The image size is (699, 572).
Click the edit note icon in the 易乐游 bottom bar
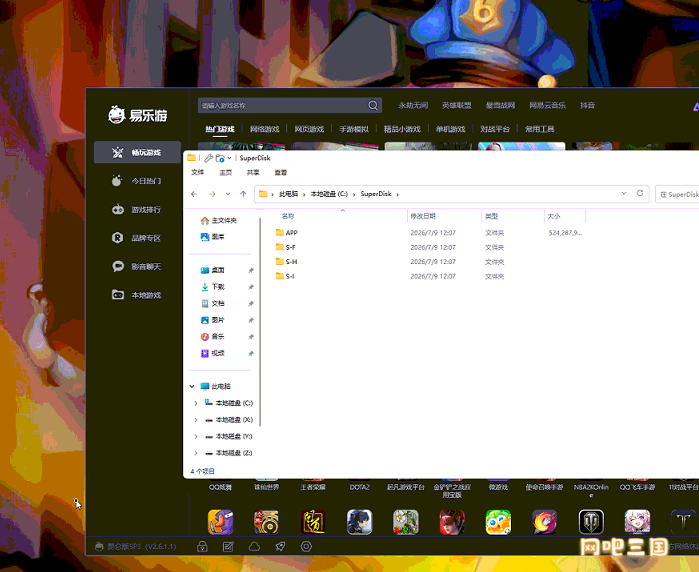point(228,547)
